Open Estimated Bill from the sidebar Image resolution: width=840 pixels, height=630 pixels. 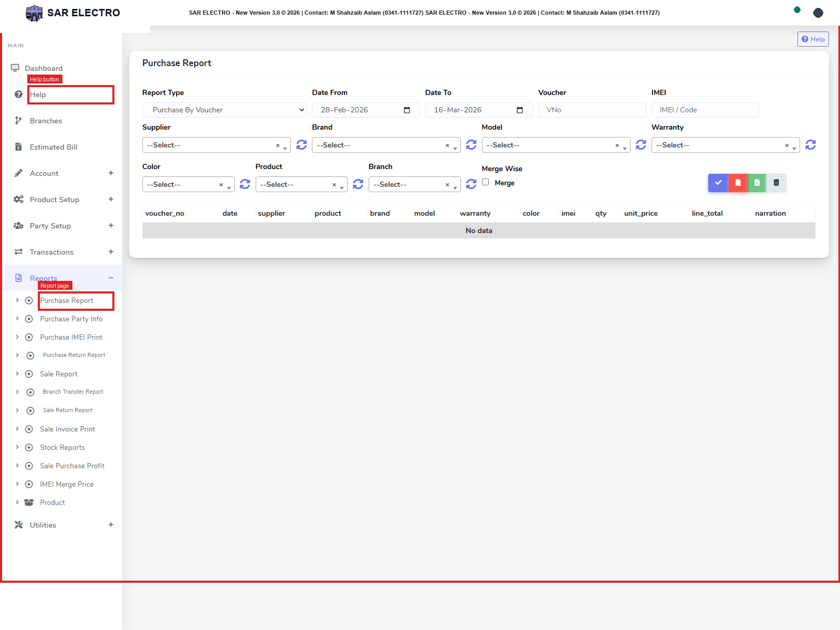[63, 147]
